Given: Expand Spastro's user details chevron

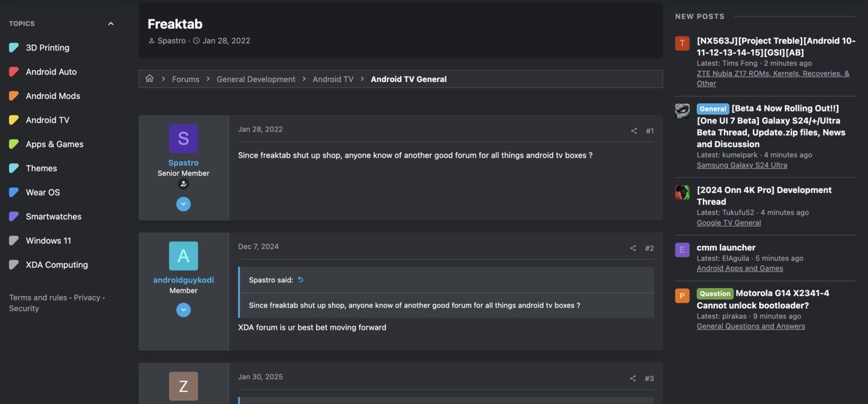Looking at the screenshot, I should pos(183,204).
